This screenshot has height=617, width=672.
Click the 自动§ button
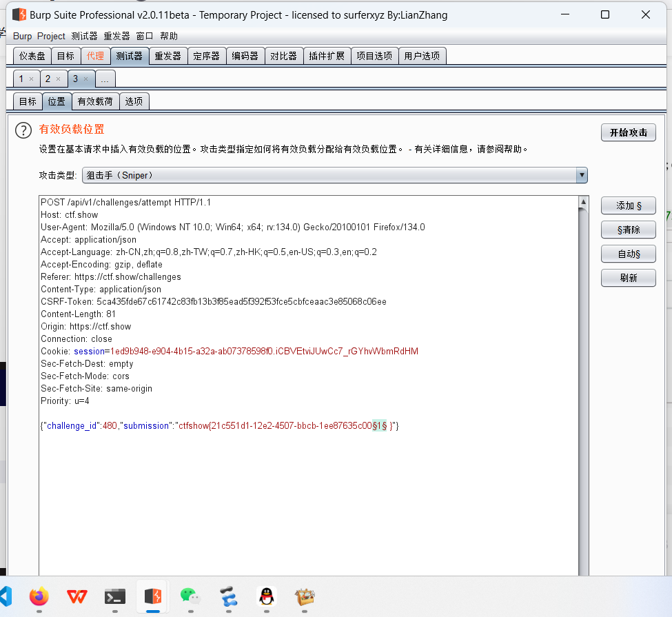point(629,254)
